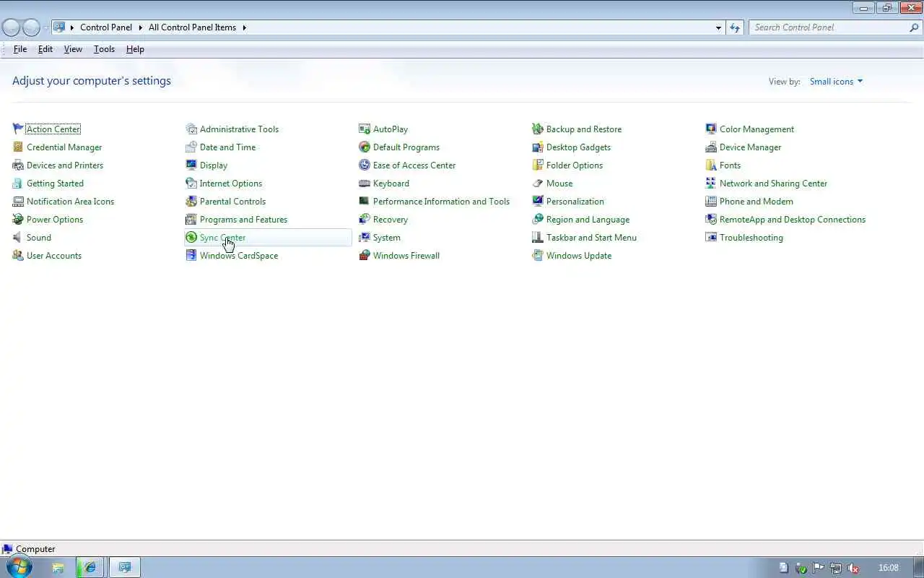This screenshot has height=578, width=924.
Task: Open the User Accounts icon
Action: coord(18,255)
